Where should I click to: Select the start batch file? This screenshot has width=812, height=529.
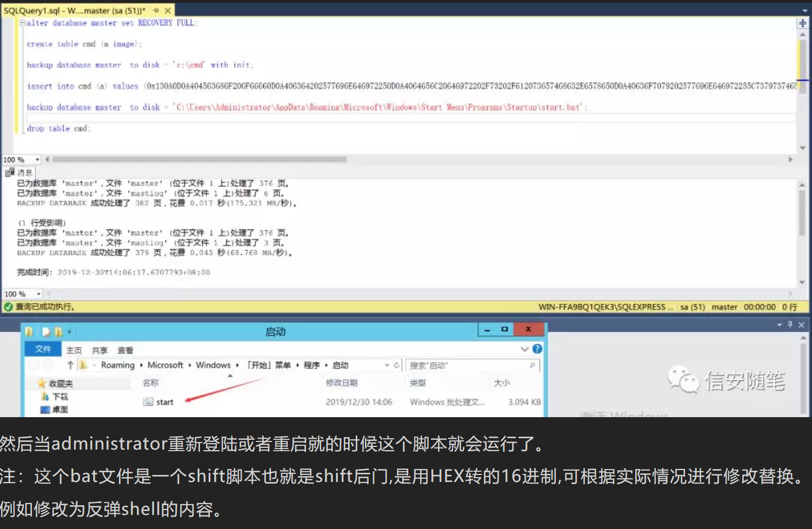(158, 402)
